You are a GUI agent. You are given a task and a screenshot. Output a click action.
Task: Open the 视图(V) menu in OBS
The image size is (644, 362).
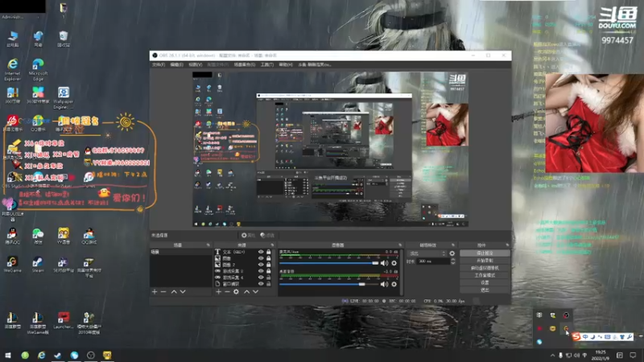195,65
